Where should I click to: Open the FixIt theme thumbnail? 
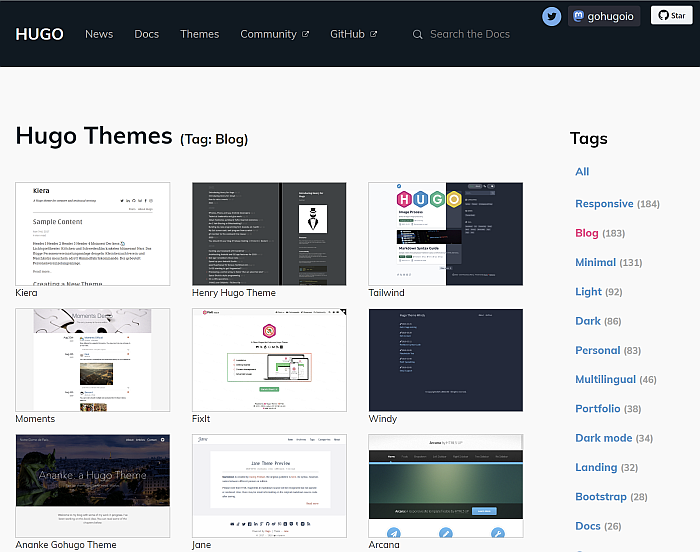point(269,360)
